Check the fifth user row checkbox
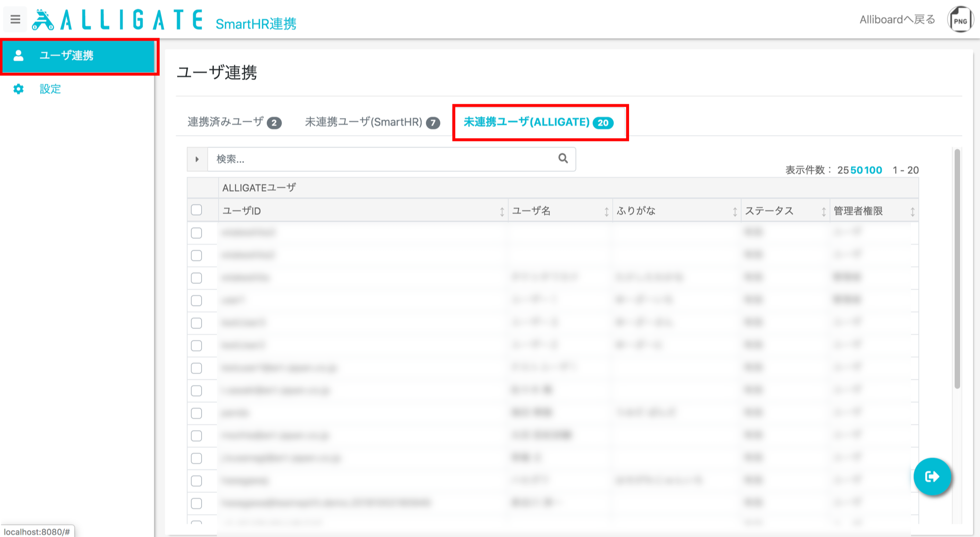Screen dimensions: 980x537 [196, 323]
